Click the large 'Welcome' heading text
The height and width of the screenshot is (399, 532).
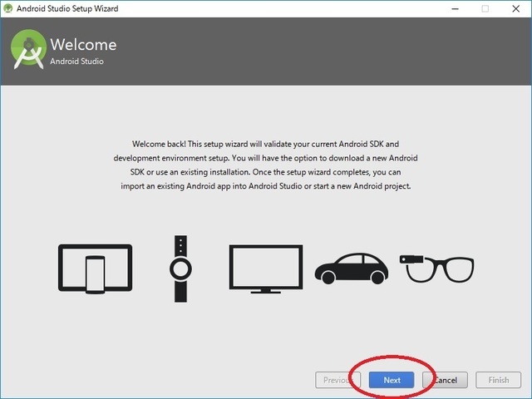pos(83,45)
